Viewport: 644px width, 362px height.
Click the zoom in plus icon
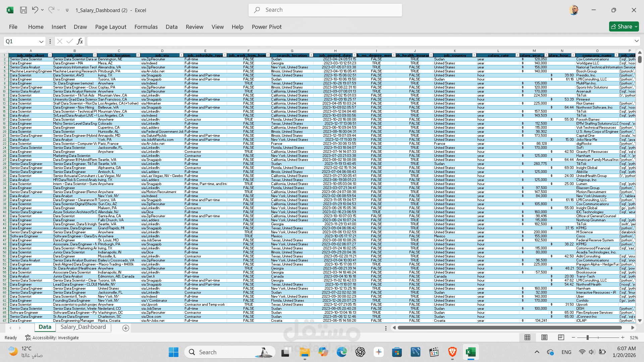click(x=623, y=338)
